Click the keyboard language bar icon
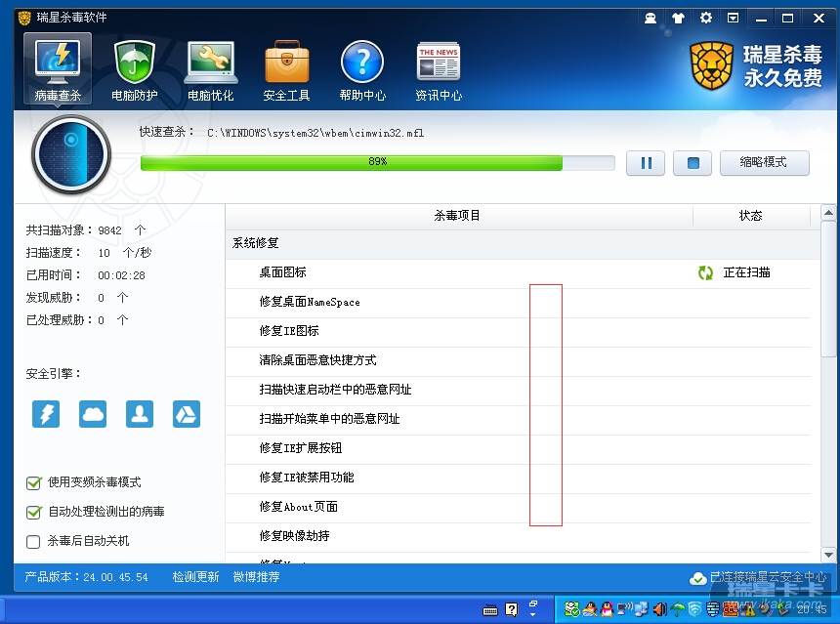 tap(490, 609)
